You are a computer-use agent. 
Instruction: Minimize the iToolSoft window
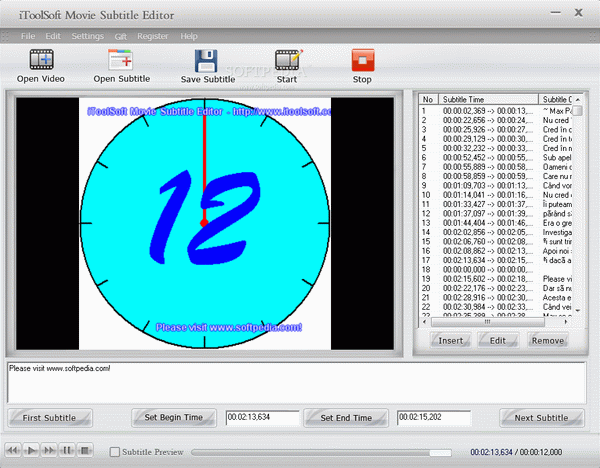click(x=556, y=13)
